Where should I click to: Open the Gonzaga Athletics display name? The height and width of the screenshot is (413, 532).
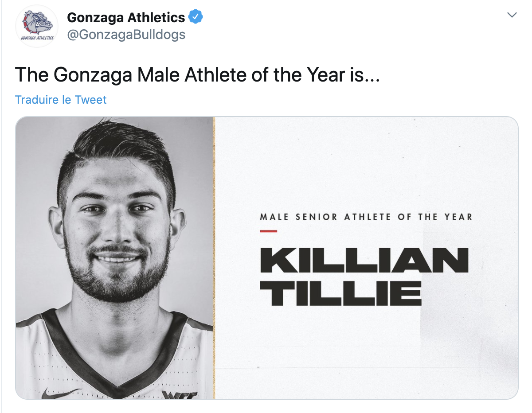(126, 18)
